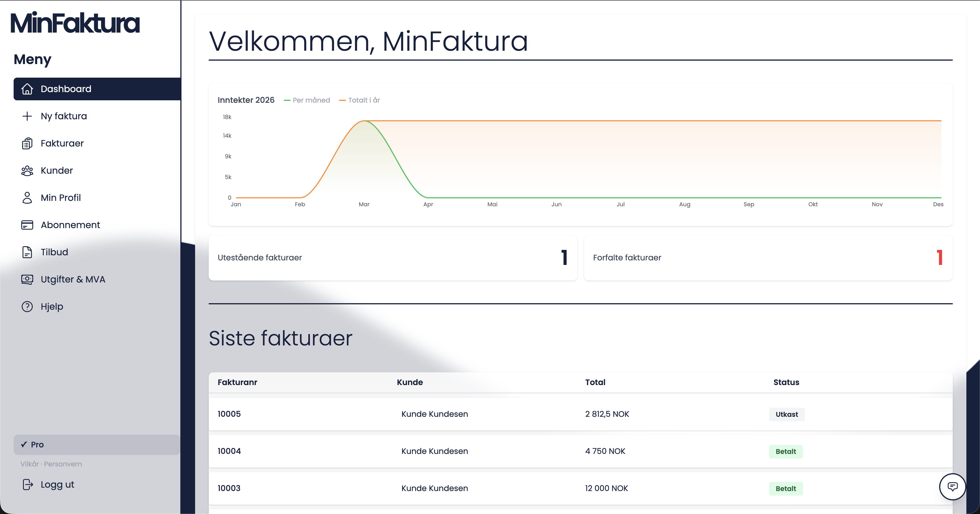Open the Dashboard home icon

tap(27, 89)
